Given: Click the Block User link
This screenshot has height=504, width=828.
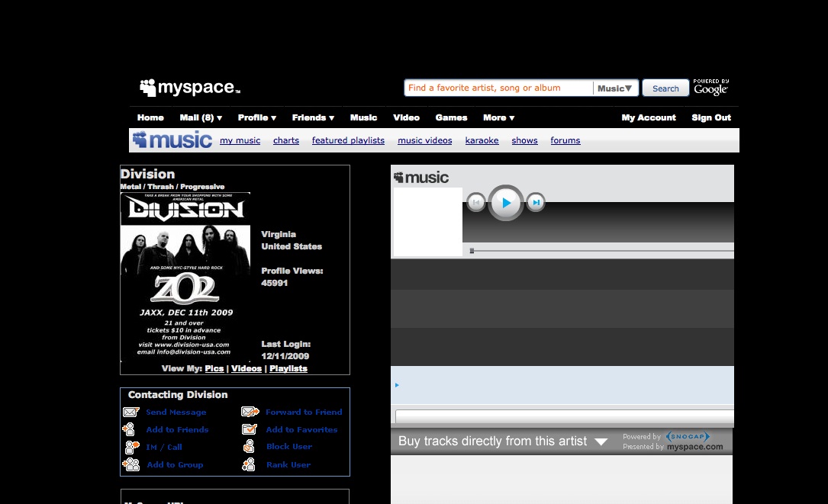Looking at the screenshot, I should tap(289, 447).
